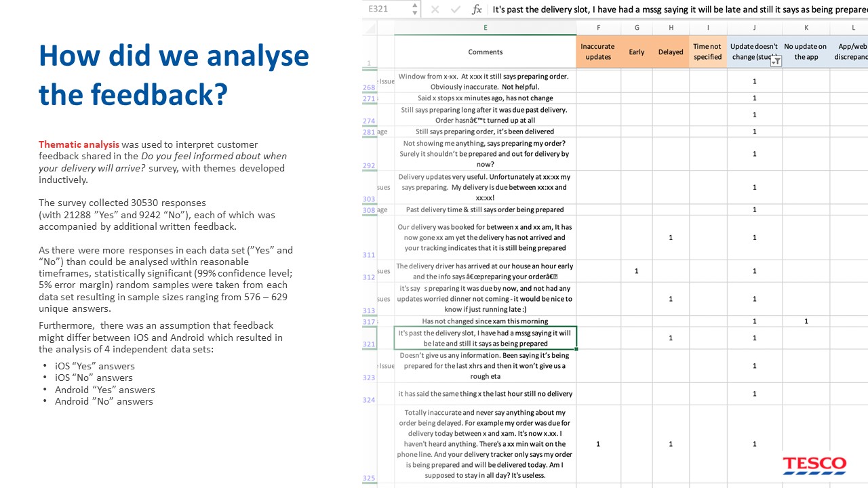Select column E header
Screen dimensions: 868x488
[486, 28]
